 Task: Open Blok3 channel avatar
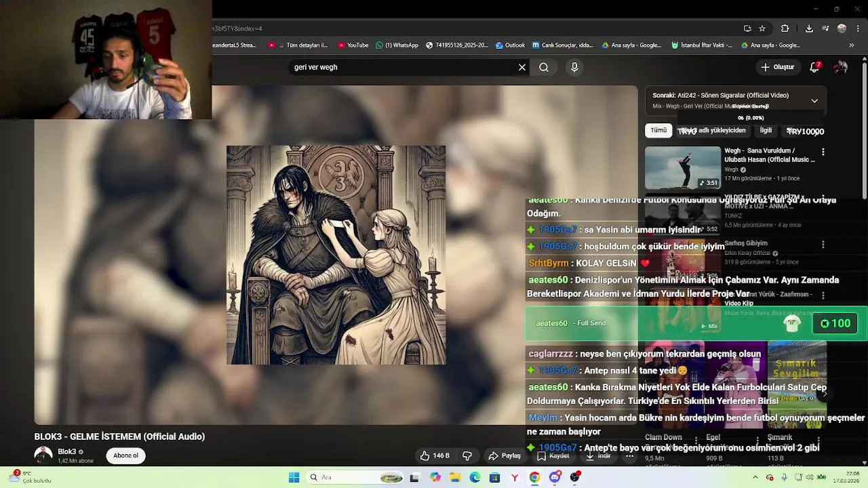click(43, 455)
